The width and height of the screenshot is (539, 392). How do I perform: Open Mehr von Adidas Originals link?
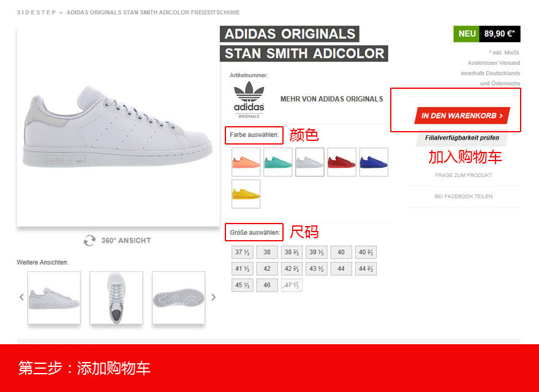332,99
